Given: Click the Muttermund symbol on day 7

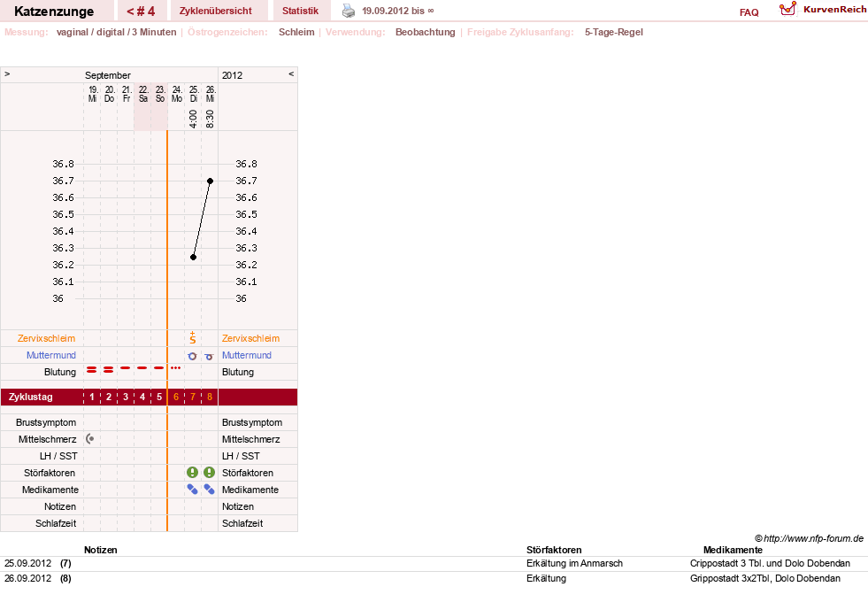Looking at the screenshot, I should point(192,356).
